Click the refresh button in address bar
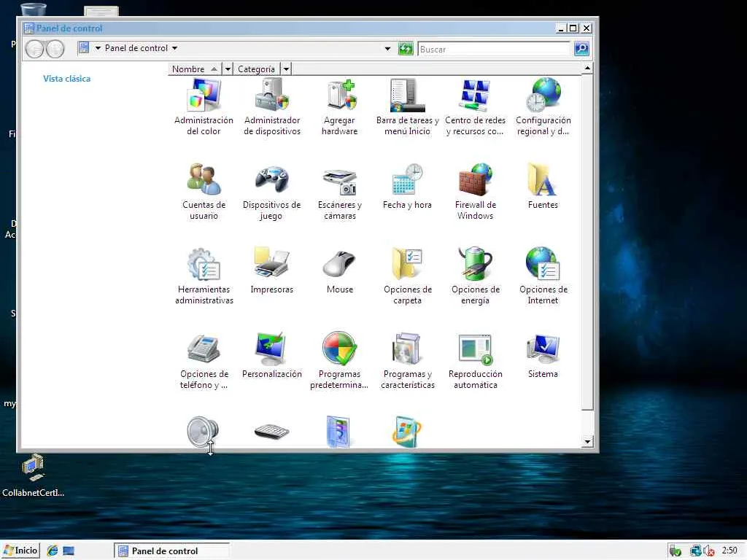This screenshot has height=560, width=747. 406,49
